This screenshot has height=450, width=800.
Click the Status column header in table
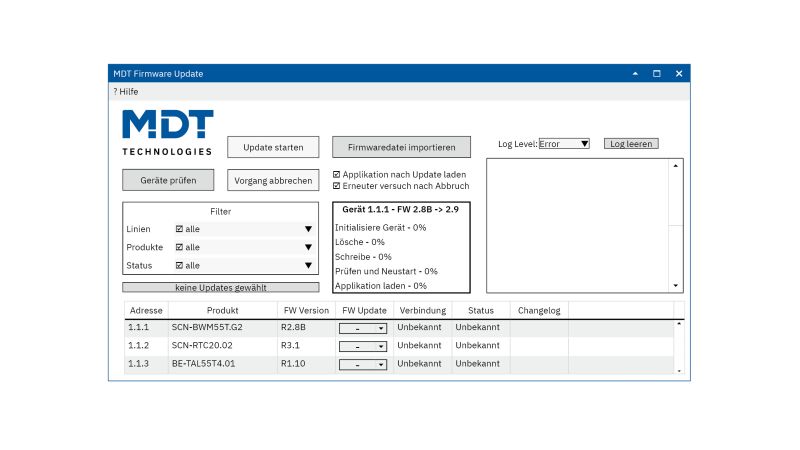[x=481, y=310]
